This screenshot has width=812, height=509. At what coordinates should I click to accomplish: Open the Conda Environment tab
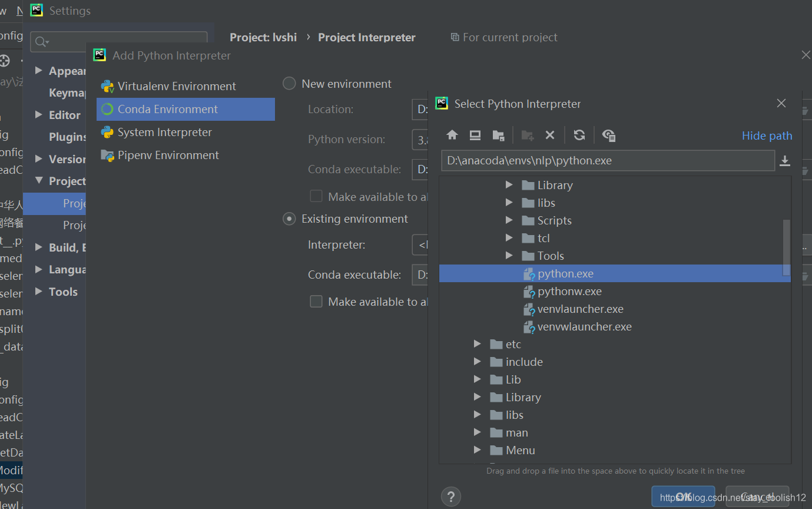185,109
